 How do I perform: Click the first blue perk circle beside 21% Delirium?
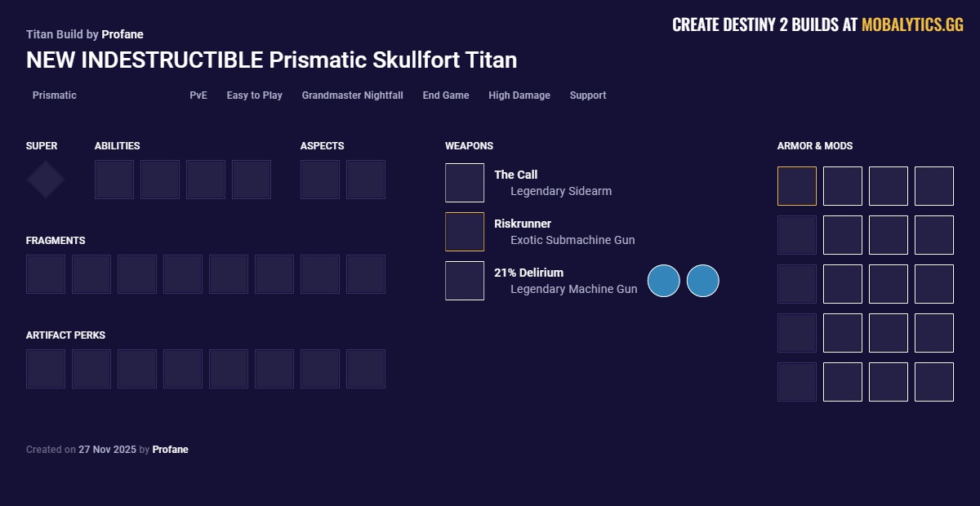pos(663,280)
